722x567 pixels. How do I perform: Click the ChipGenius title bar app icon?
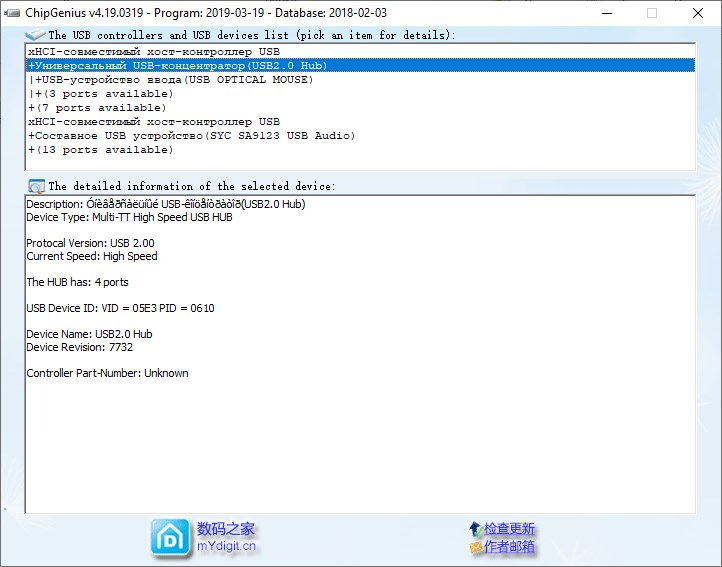(x=12, y=13)
